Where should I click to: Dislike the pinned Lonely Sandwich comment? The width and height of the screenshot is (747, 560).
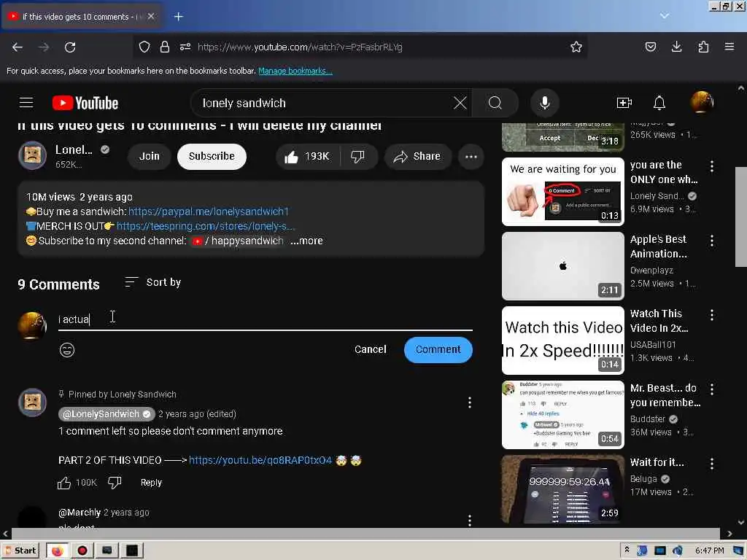pos(115,483)
